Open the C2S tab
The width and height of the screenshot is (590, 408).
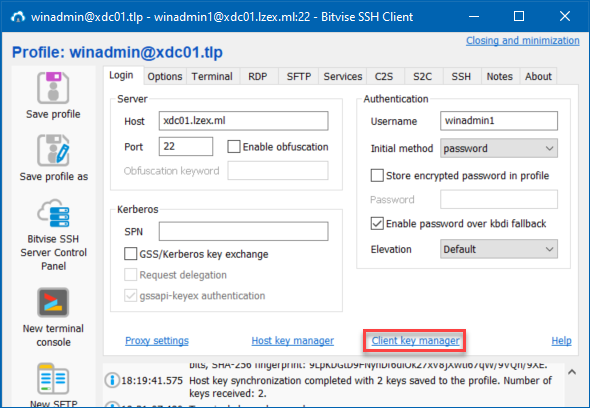(384, 76)
